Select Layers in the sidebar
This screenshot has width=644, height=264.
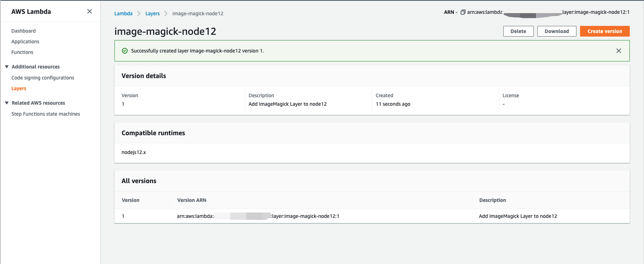coord(19,88)
